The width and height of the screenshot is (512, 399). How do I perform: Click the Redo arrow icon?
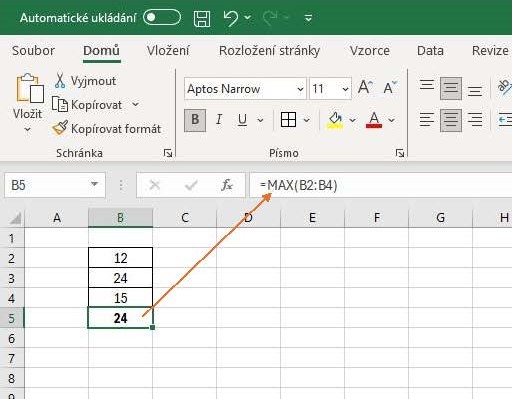coord(270,18)
